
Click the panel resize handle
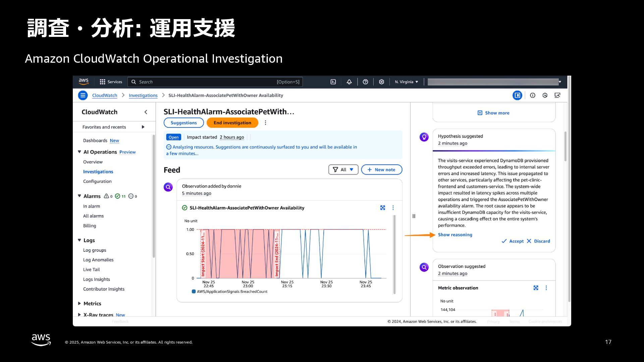(x=414, y=216)
